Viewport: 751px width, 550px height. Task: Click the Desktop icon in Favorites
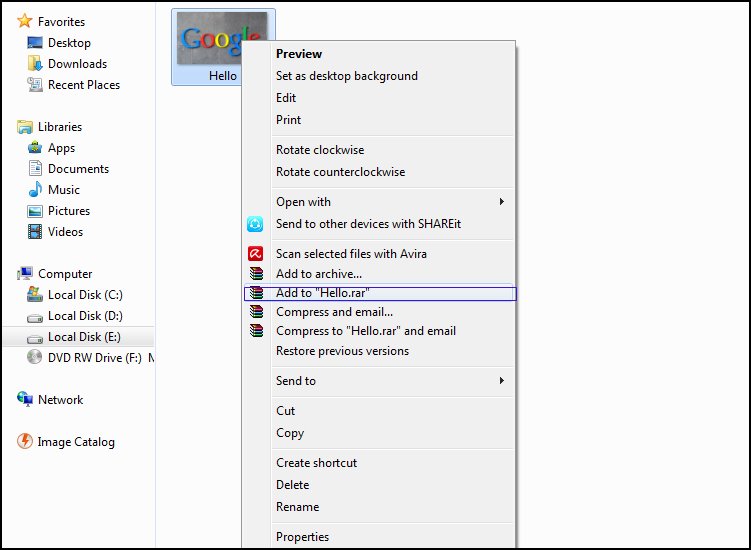[35, 43]
